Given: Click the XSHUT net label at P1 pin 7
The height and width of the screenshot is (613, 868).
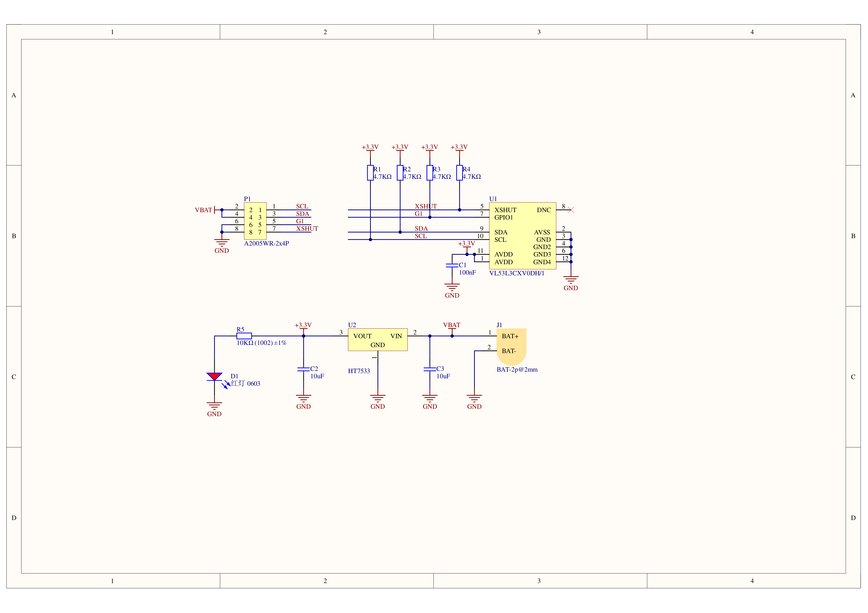Looking at the screenshot, I should 307,229.
